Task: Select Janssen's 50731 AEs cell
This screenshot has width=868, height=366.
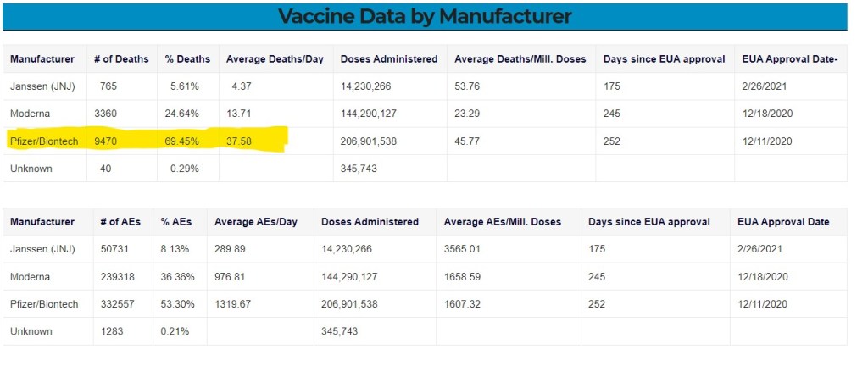Action: pos(116,249)
